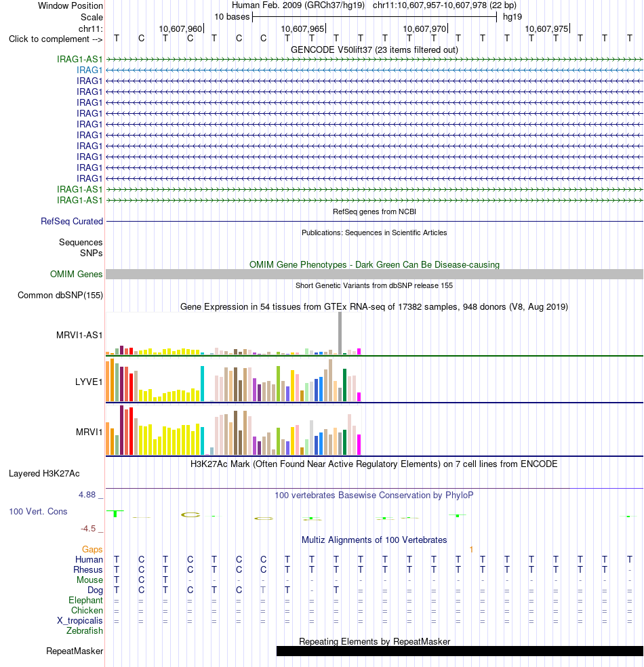
Task: Click the '100 Vert. Cons' label
Action: pyautogui.click(x=38, y=512)
